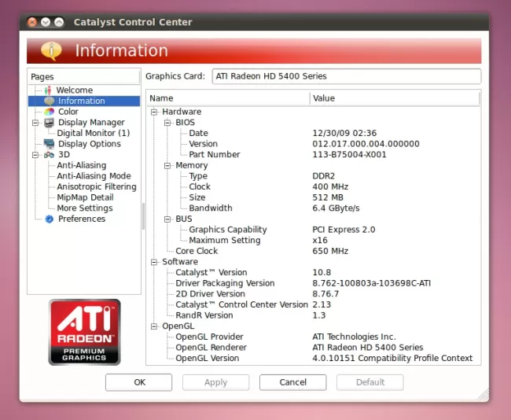Click the Name column header
This screenshot has height=420, width=511.
[x=228, y=98]
